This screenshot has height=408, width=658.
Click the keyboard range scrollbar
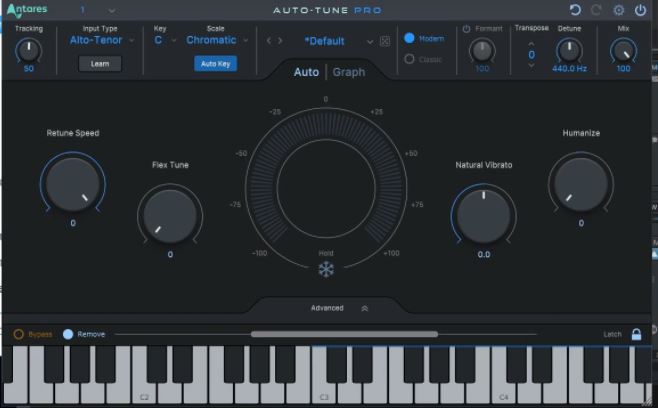click(344, 334)
